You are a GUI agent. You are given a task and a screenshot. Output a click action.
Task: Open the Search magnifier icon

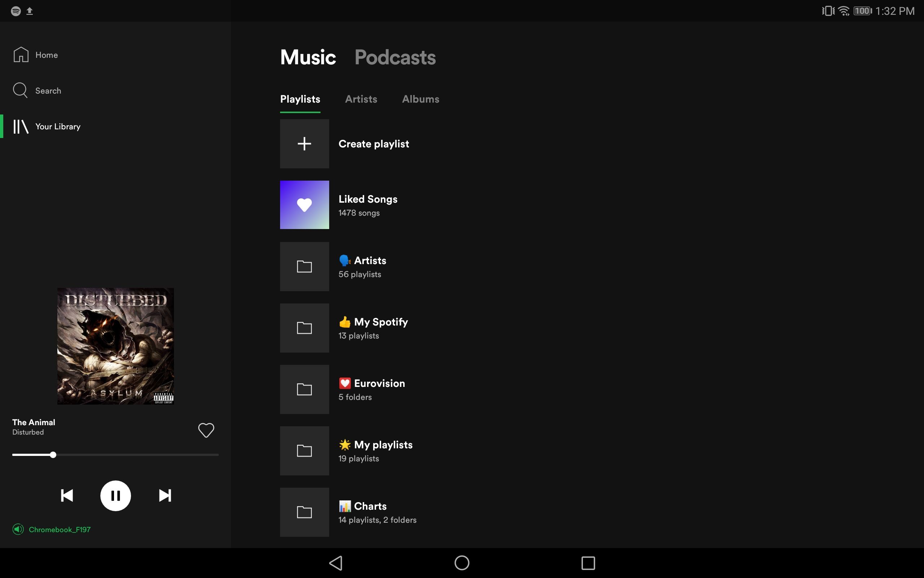[x=20, y=91]
